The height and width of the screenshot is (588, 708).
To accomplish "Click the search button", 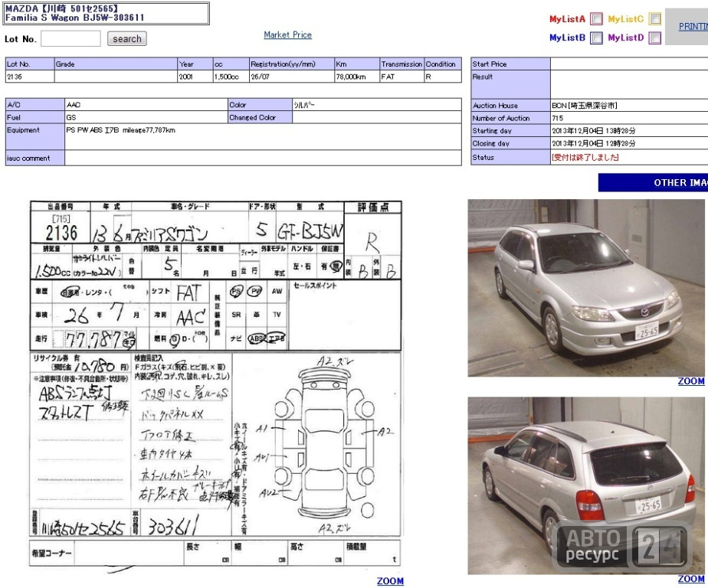I will coord(127,39).
